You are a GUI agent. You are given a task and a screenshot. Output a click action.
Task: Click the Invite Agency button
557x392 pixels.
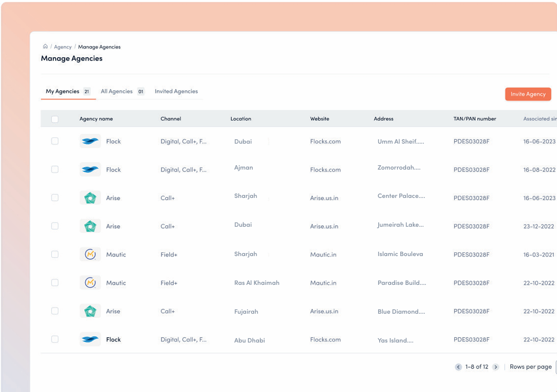pyautogui.click(x=528, y=94)
